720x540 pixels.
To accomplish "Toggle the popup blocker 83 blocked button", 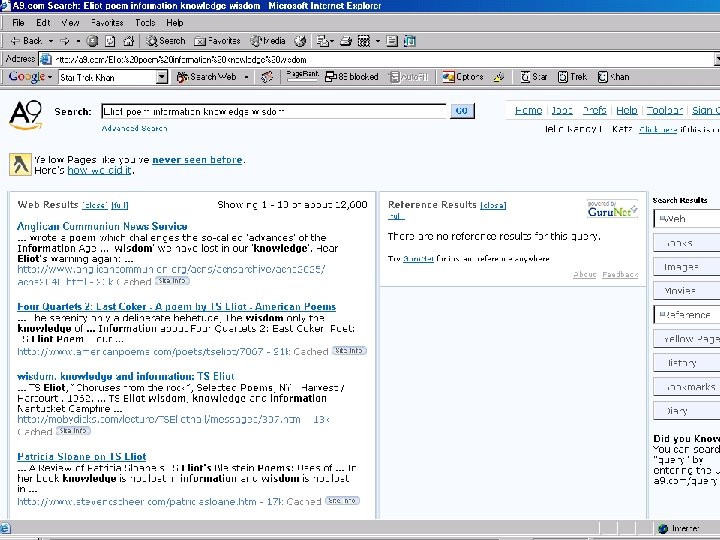I will coord(352,77).
